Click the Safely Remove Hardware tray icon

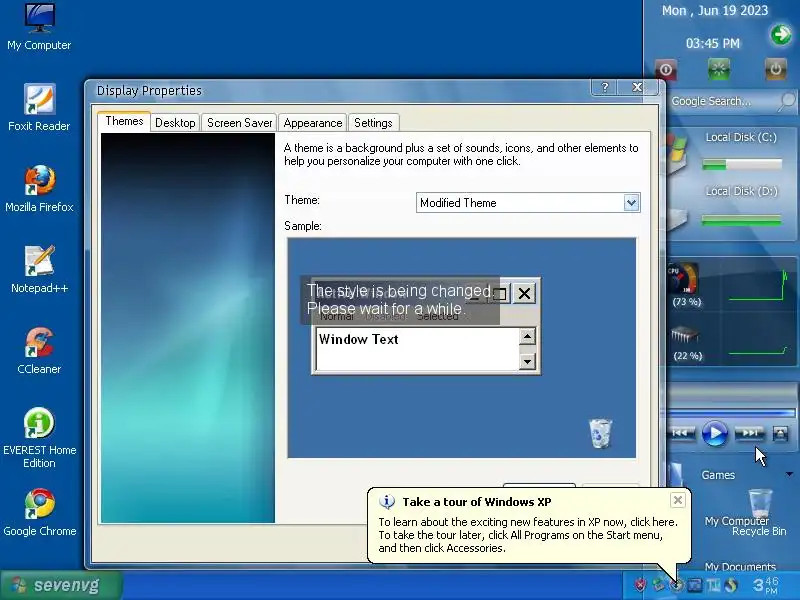[659, 585]
